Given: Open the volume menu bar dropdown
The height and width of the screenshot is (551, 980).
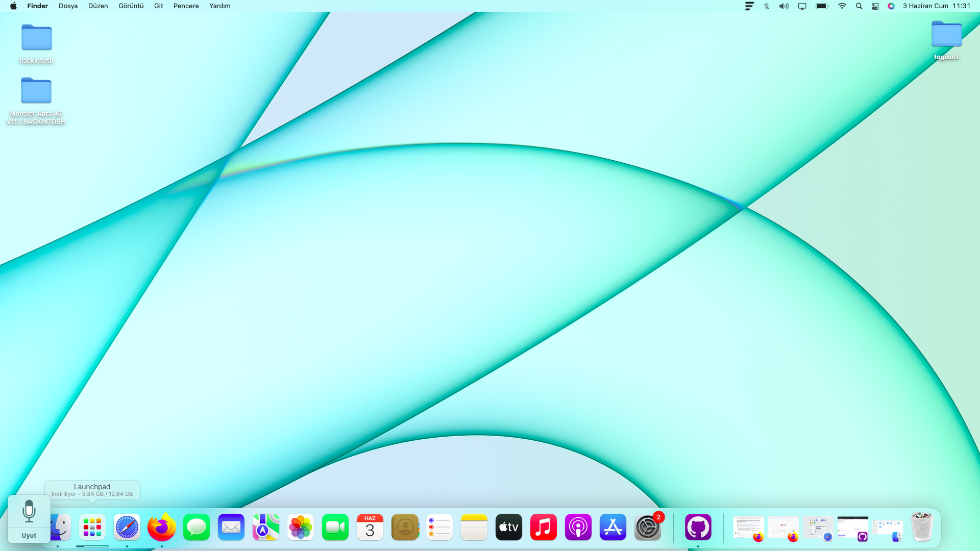Looking at the screenshot, I should [784, 6].
